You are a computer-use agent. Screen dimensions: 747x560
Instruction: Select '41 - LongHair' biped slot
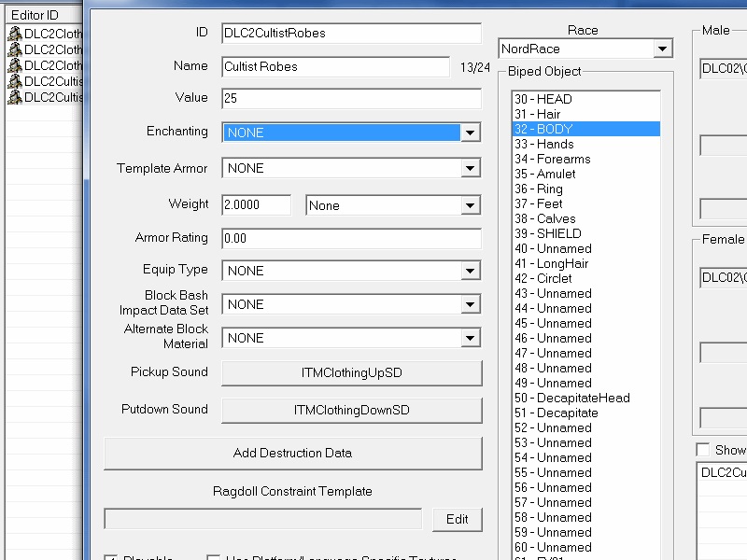point(586,263)
